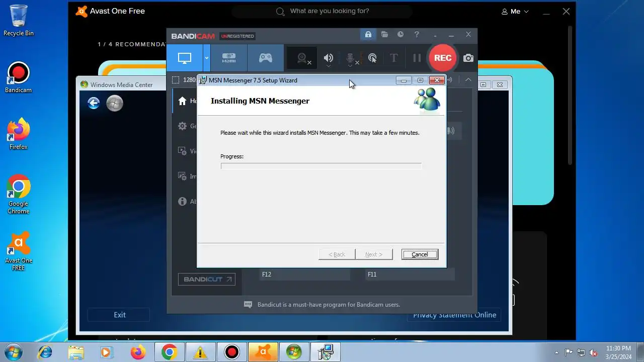Click the F12 hotkey field
This screenshot has height=362, width=644.
(304, 275)
